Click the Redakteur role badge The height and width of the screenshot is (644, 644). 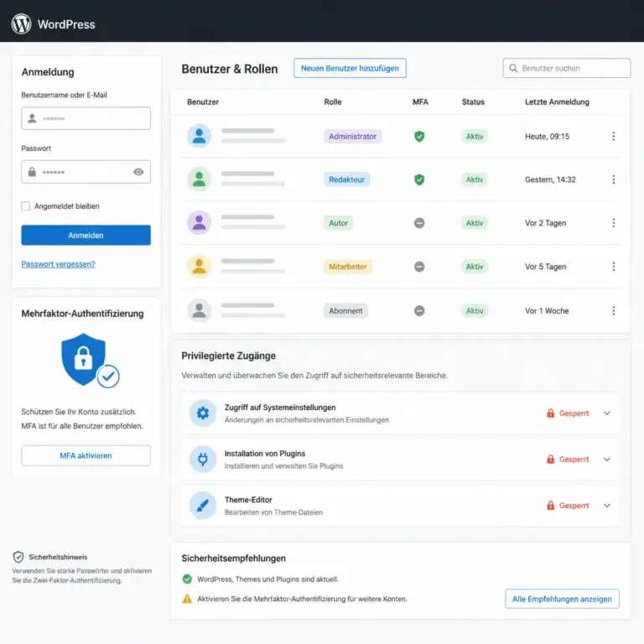tap(346, 179)
